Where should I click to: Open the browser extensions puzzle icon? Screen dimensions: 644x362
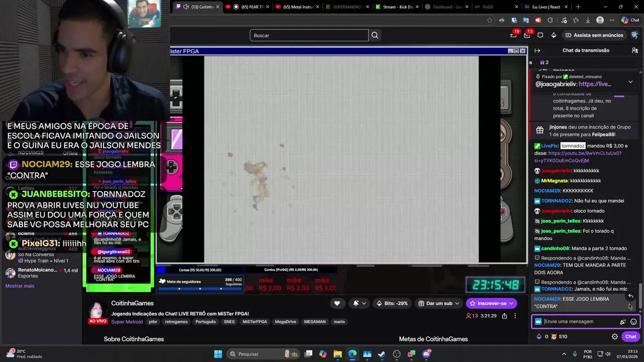coord(550,20)
